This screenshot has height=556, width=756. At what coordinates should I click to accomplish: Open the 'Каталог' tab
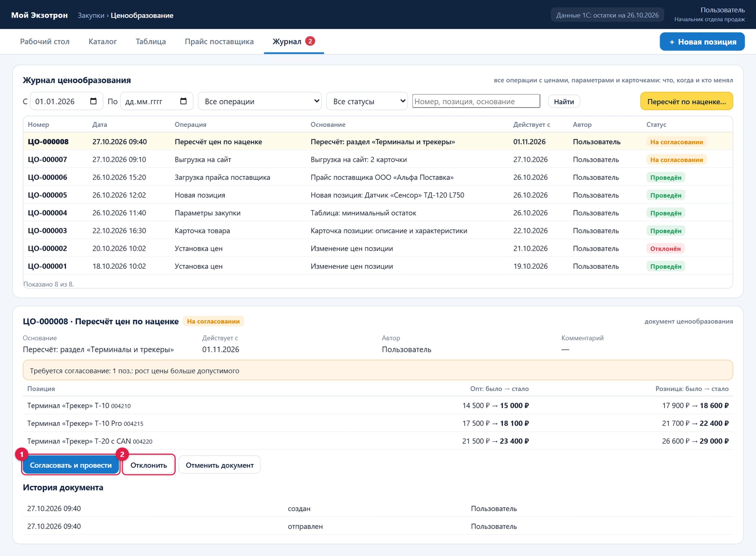[102, 42]
